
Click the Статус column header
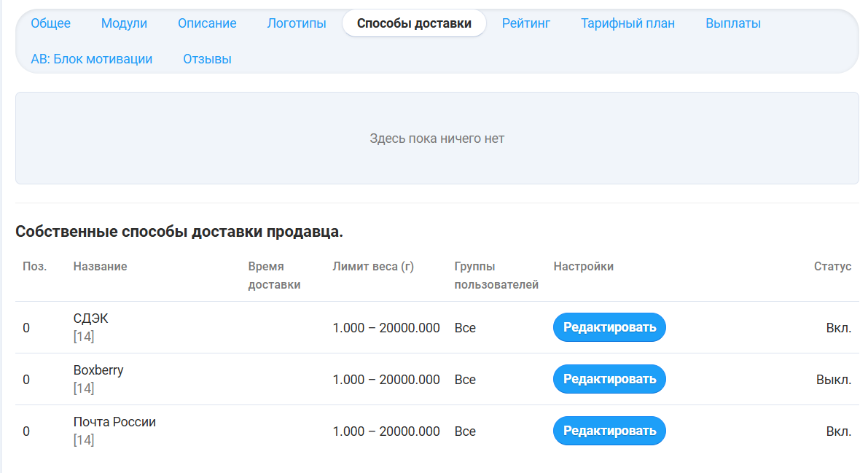point(832,267)
